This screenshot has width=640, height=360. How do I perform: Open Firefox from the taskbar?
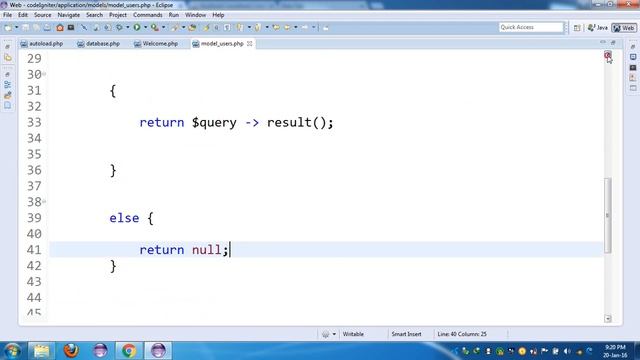coord(71,351)
